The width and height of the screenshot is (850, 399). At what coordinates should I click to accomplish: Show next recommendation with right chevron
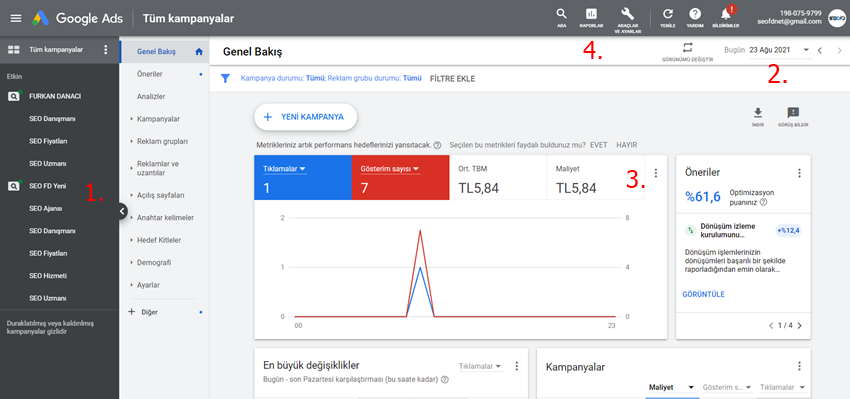(799, 326)
